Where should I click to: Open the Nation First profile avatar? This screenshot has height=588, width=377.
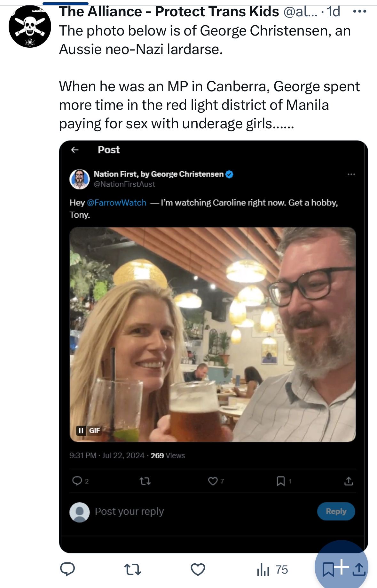point(80,179)
